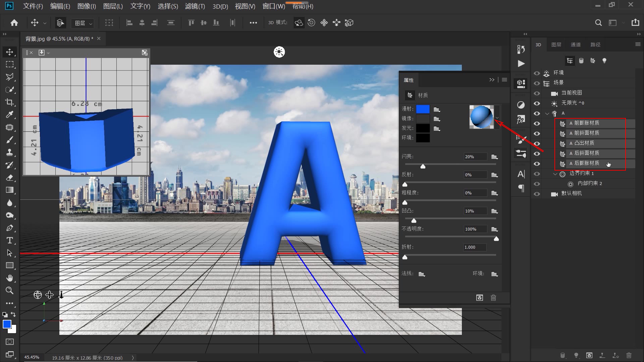The height and width of the screenshot is (362, 644).
Task: Select the Move tool in left toolbar
Action: [x=10, y=52]
